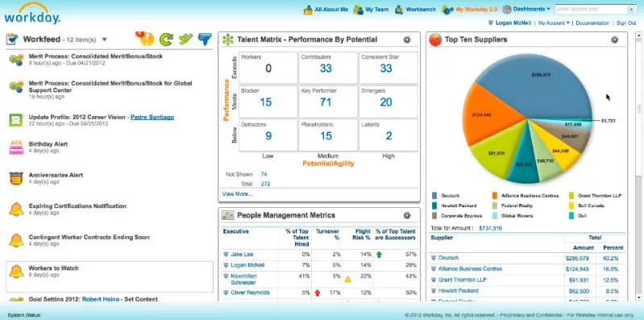Click Consistent Star count 33
Screen dimensions: 644x320
click(385, 69)
